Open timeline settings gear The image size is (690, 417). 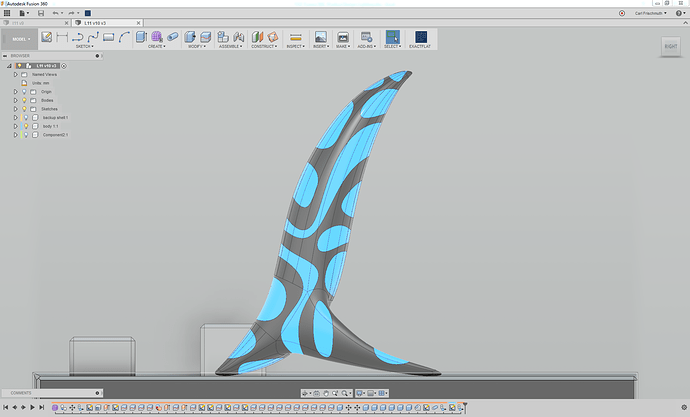pyautogui.click(x=684, y=408)
